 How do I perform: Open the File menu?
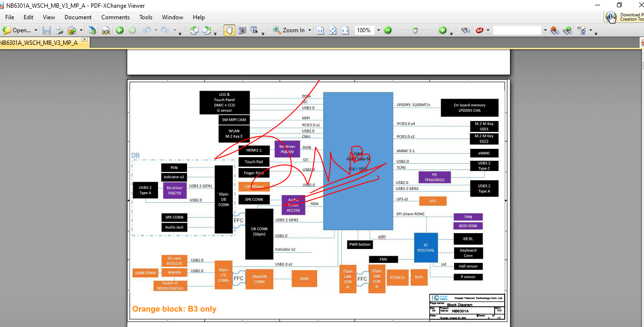pyautogui.click(x=10, y=17)
